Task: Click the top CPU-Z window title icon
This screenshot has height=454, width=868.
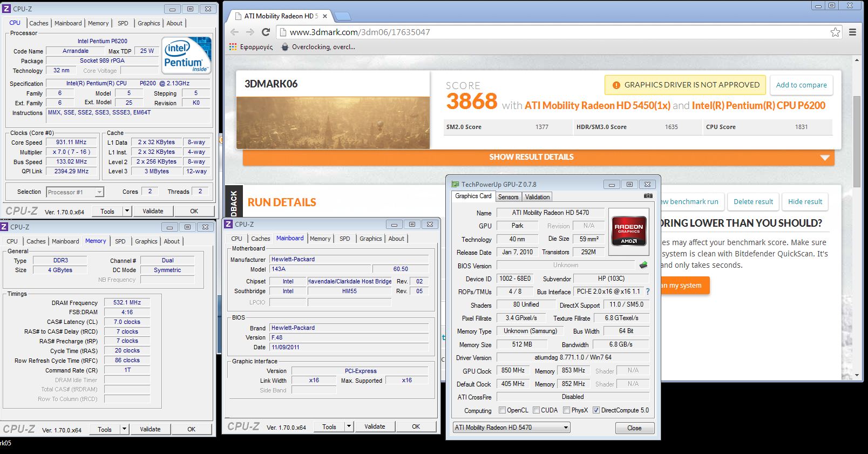Action: (x=6, y=9)
